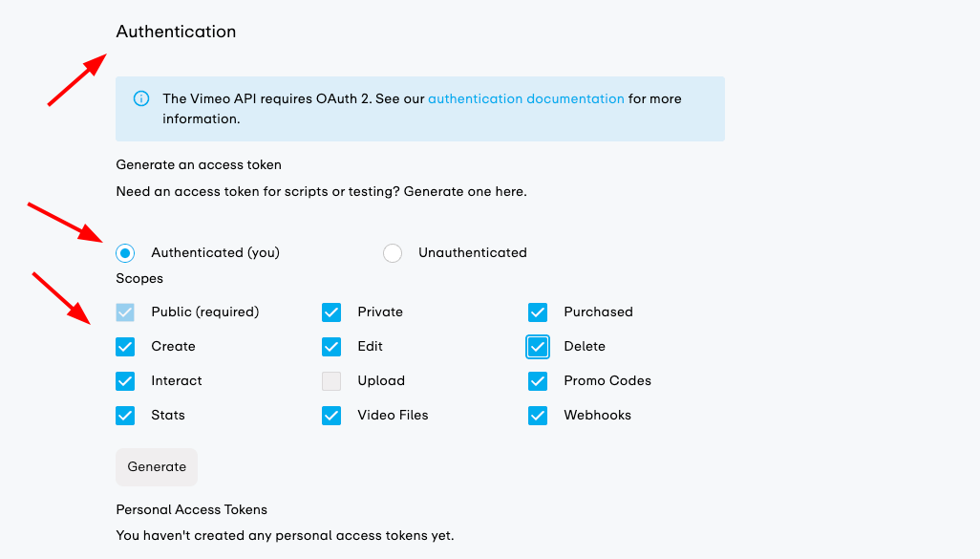Disable the Webhooks scope checkbox
Viewport: 980px width, 559px height.
[x=538, y=416]
